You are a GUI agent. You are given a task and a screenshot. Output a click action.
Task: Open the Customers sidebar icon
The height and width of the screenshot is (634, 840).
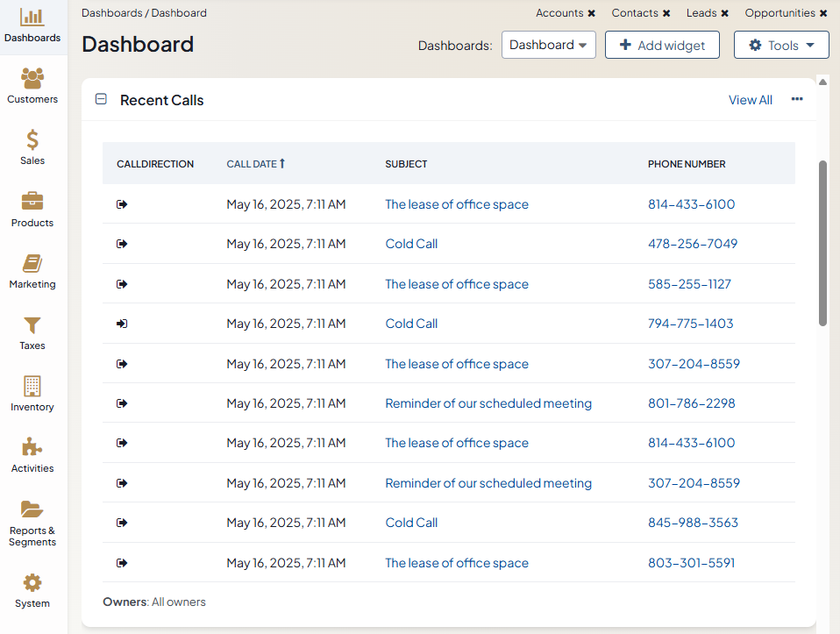[x=32, y=80]
